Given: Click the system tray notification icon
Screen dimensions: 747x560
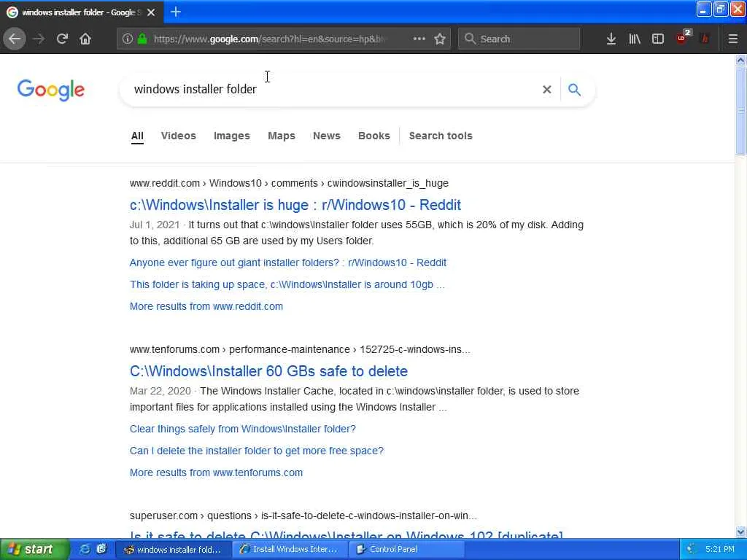Looking at the screenshot, I should (692, 549).
